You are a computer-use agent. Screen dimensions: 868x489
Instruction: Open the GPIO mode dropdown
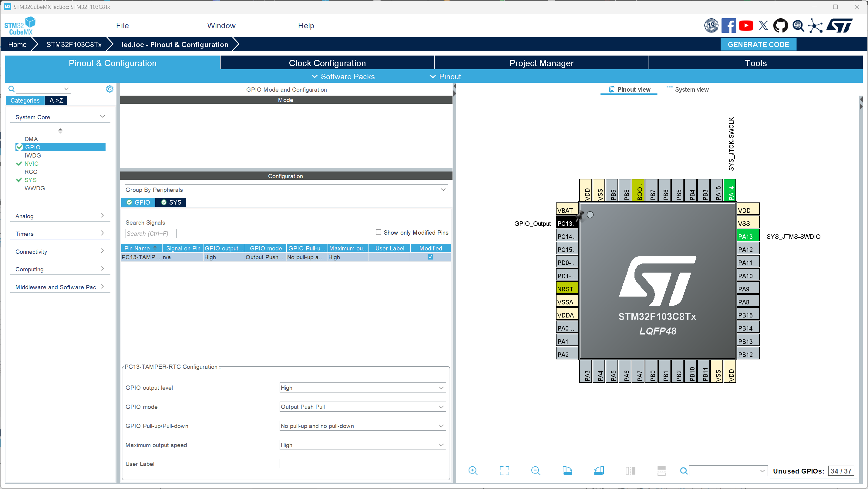tap(362, 407)
